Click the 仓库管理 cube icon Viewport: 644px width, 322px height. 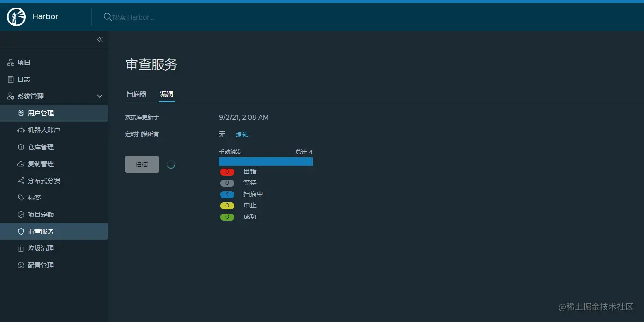pyautogui.click(x=21, y=147)
